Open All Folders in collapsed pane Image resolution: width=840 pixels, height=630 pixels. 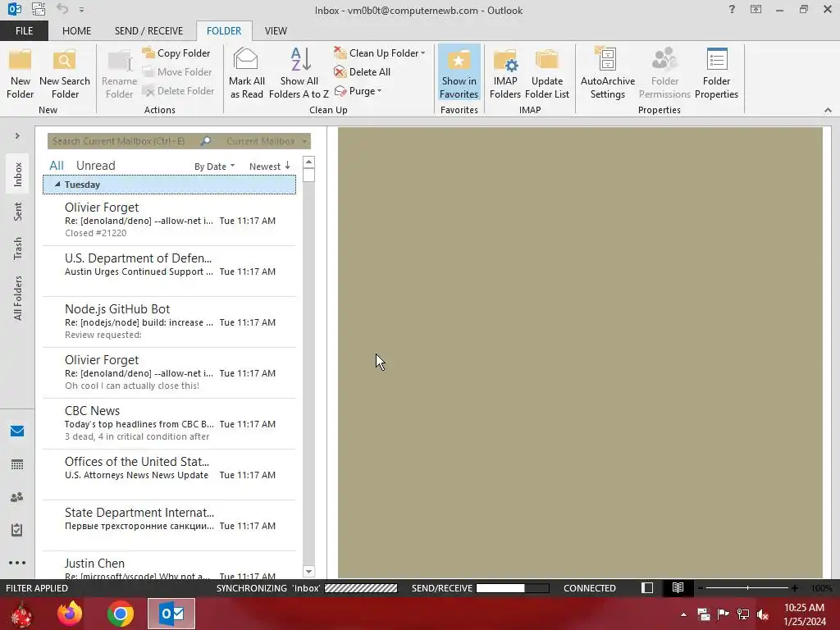coord(18,298)
